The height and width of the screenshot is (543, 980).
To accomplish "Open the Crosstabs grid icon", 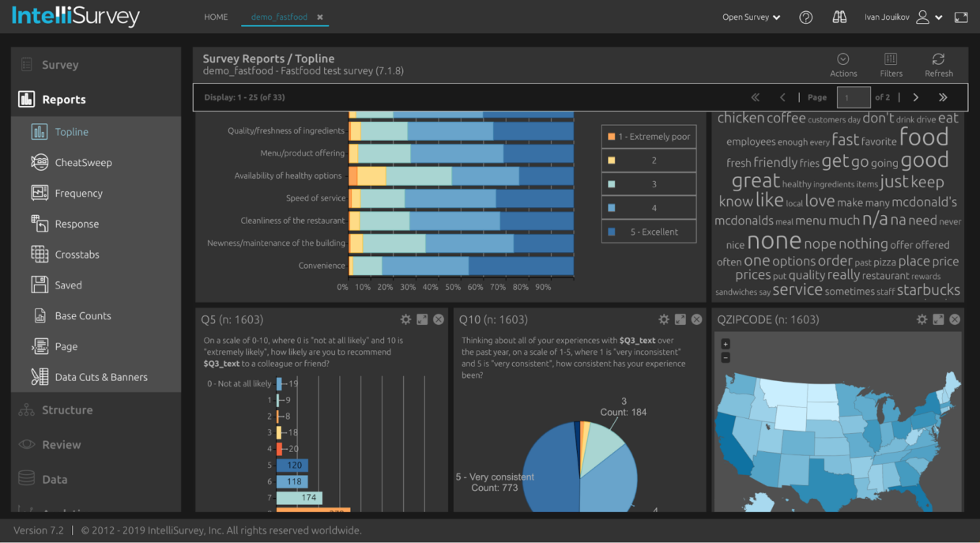I will point(40,255).
